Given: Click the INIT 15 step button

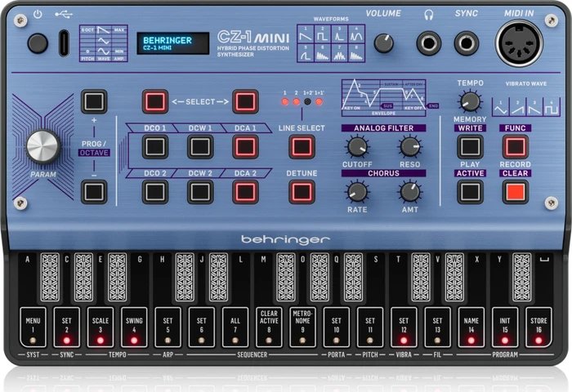Looking at the screenshot, I should (x=505, y=327).
